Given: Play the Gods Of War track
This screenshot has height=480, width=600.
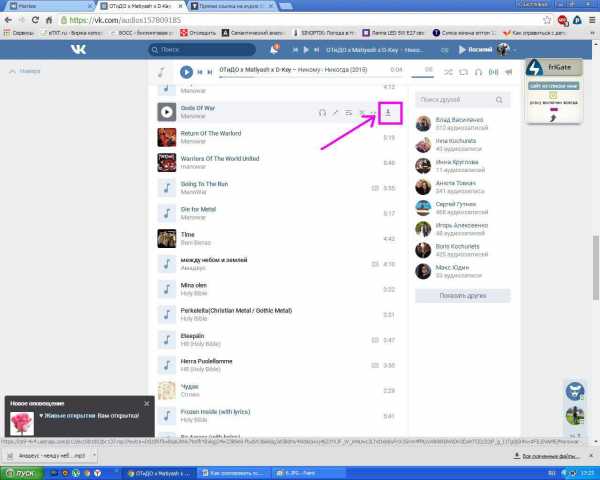Looking at the screenshot, I should [166, 112].
